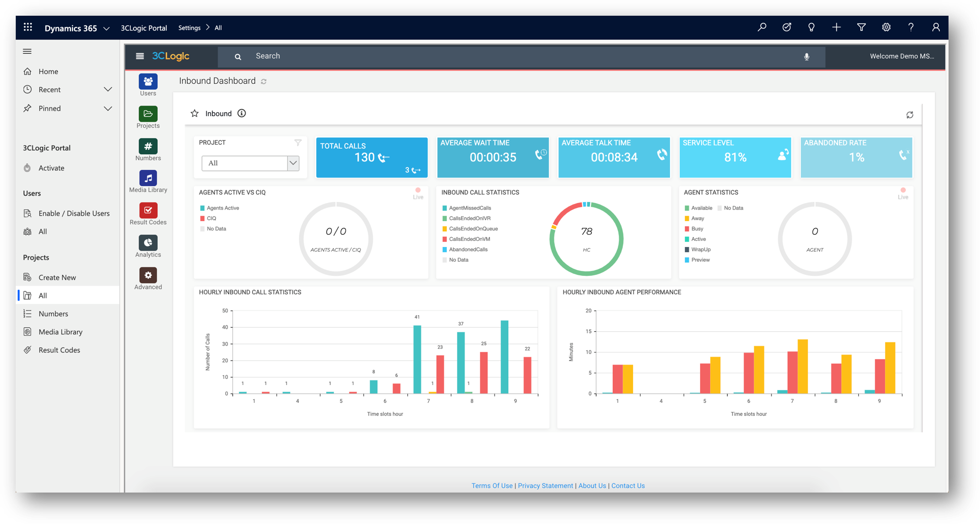Click the quick create plus icon
The width and height of the screenshot is (980, 524).
pos(836,27)
